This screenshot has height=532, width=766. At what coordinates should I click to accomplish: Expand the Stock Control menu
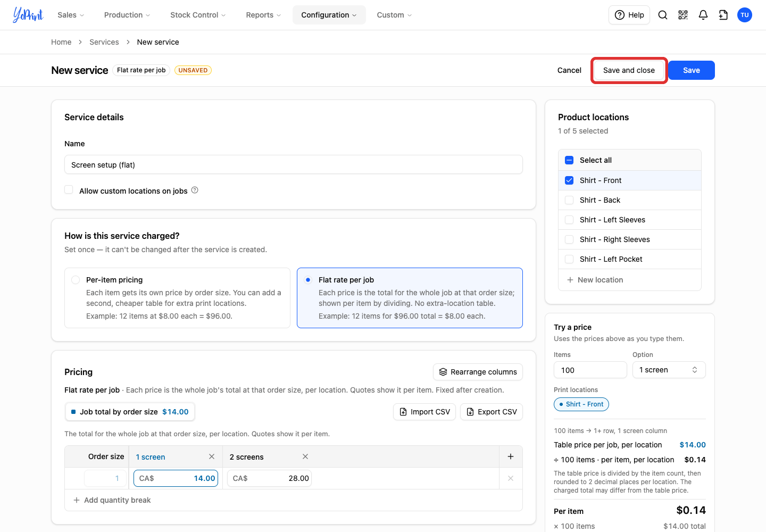(198, 15)
